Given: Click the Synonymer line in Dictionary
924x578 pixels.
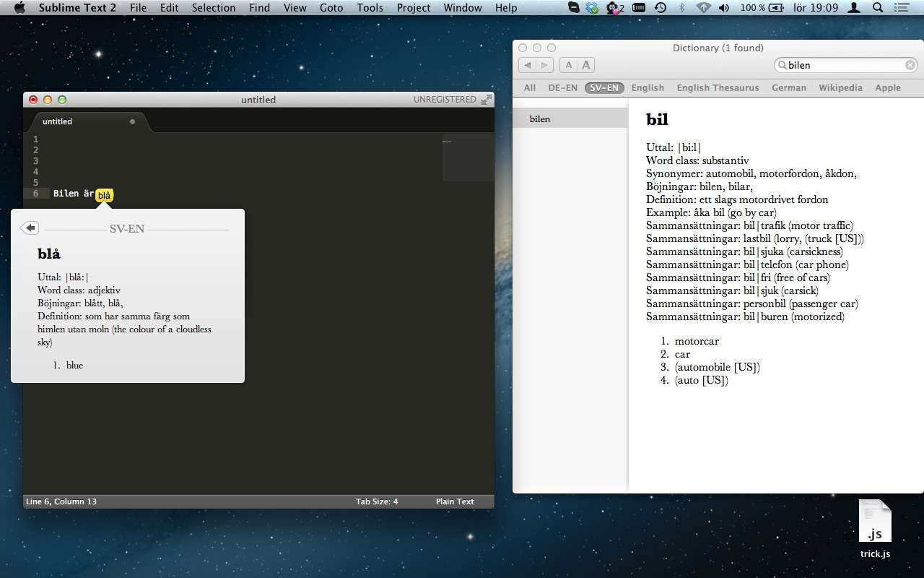Looking at the screenshot, I should (751, 173).
